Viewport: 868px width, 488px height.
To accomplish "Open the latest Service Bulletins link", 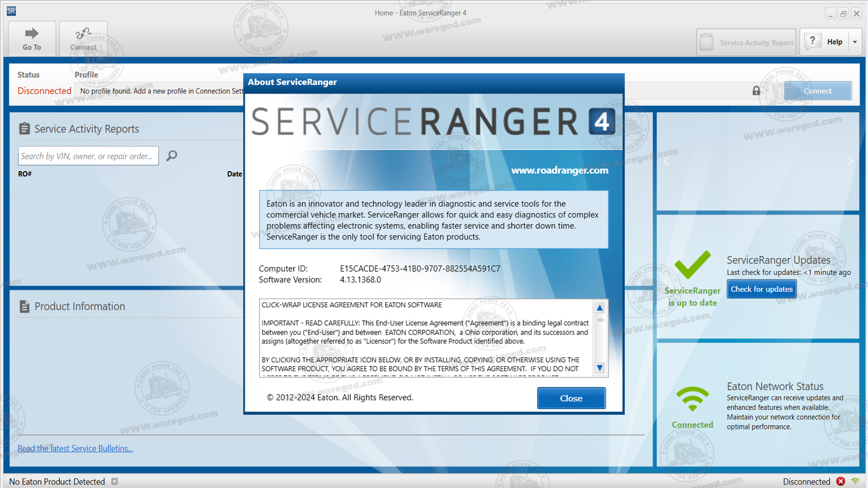I will (75, 448).
